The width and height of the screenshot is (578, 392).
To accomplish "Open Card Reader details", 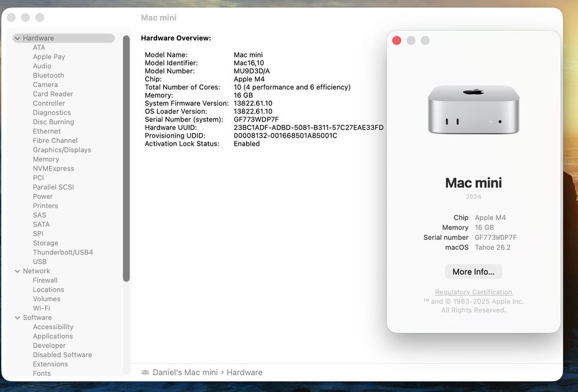I will coord(53,94).
